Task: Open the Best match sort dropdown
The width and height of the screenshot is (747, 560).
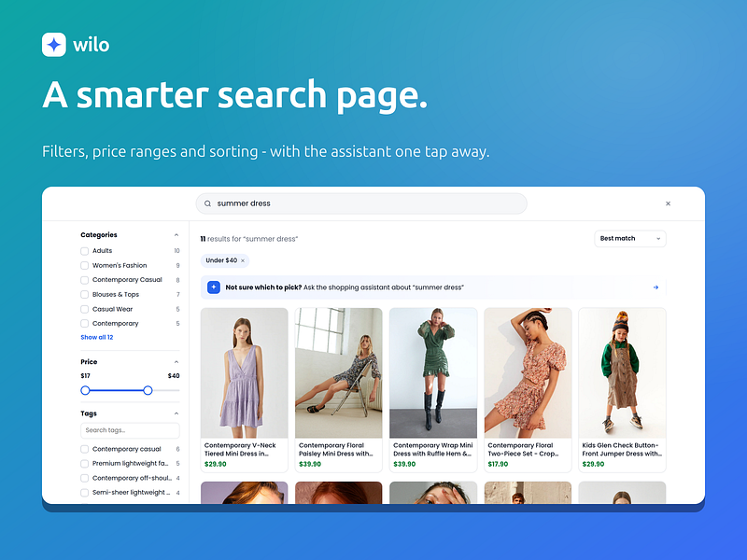Action: [629, 239]
